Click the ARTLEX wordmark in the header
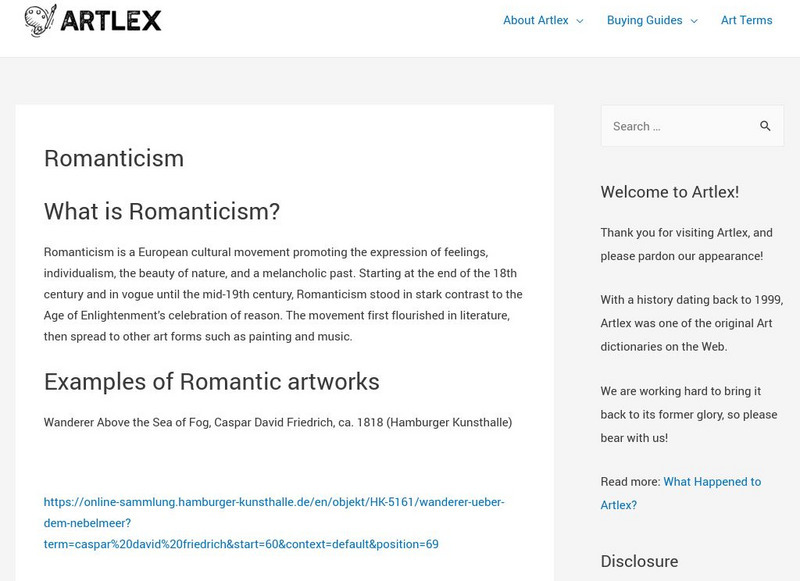800x581 pixels. click(112, 19)
